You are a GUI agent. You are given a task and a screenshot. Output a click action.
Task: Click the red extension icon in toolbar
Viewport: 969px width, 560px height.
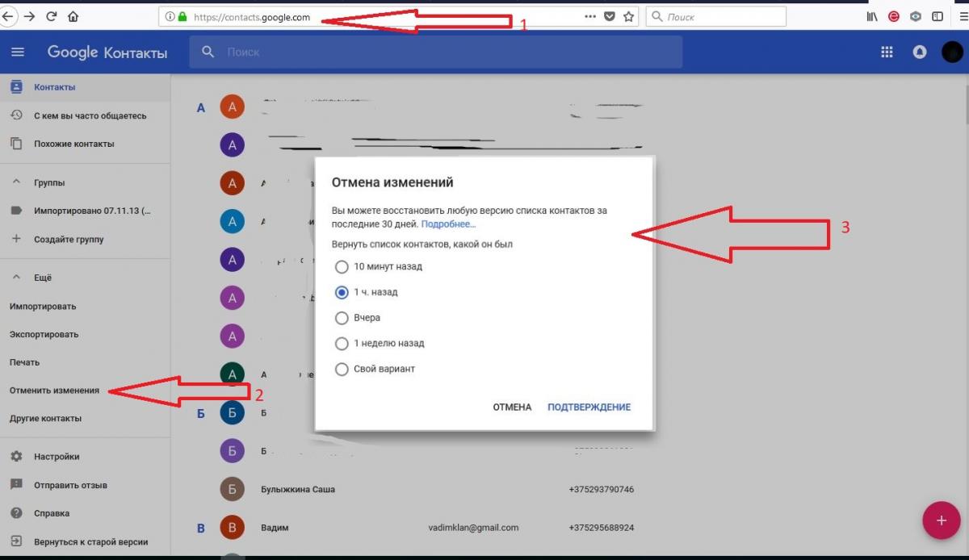894,16
